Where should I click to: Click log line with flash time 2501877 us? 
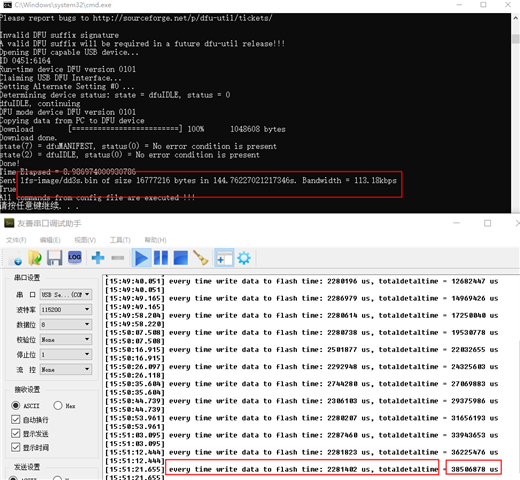point(302,350)
